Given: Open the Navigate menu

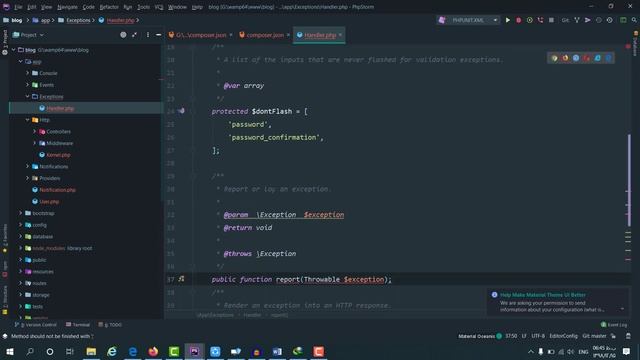Looking at the screenshot, I should (67, 7).
